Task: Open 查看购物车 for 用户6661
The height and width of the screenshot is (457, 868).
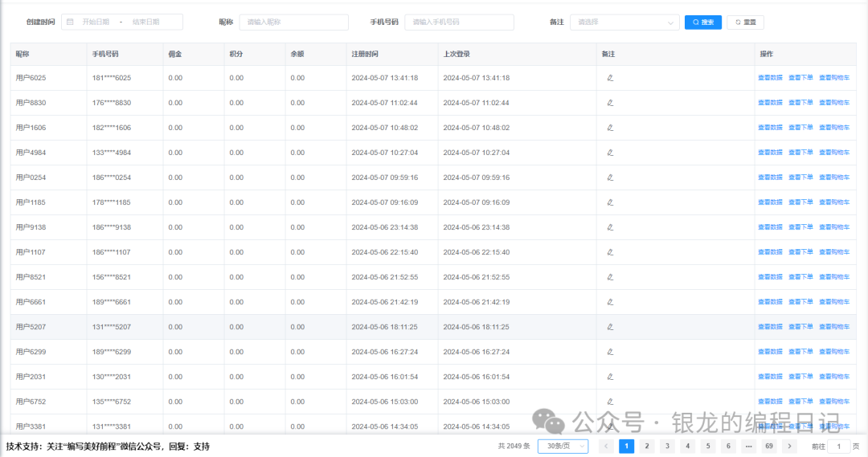Action: (x=834, y=302)
